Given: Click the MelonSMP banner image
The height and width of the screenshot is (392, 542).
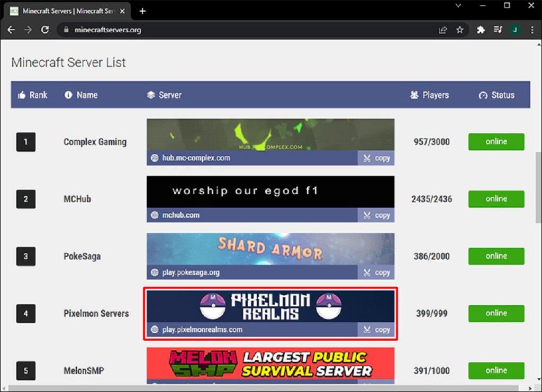Looking at the screenshot, I should point(270,363).
